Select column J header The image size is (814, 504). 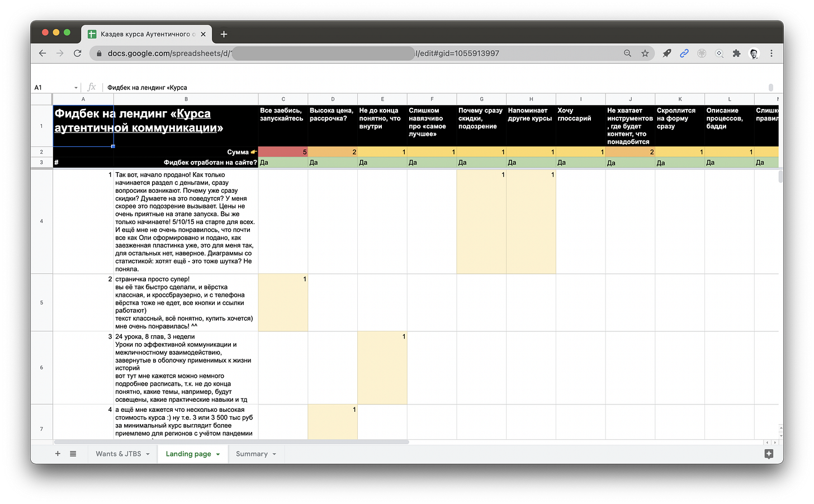[x=630, y=99]
